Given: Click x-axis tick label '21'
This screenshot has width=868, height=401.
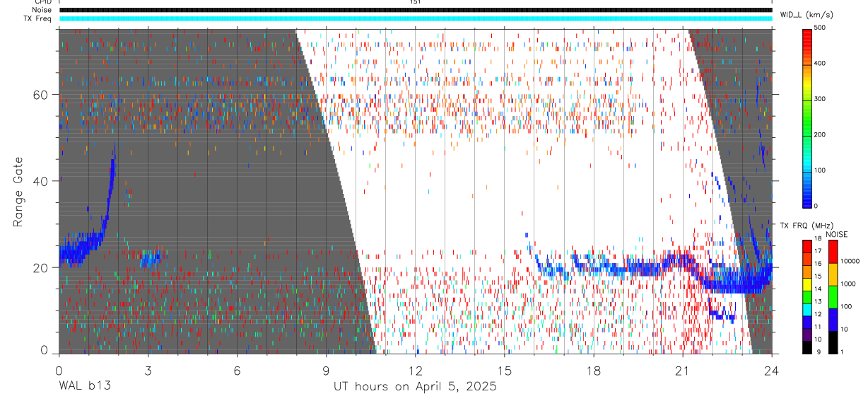Looking at the screenshot, I should point(683,371).
